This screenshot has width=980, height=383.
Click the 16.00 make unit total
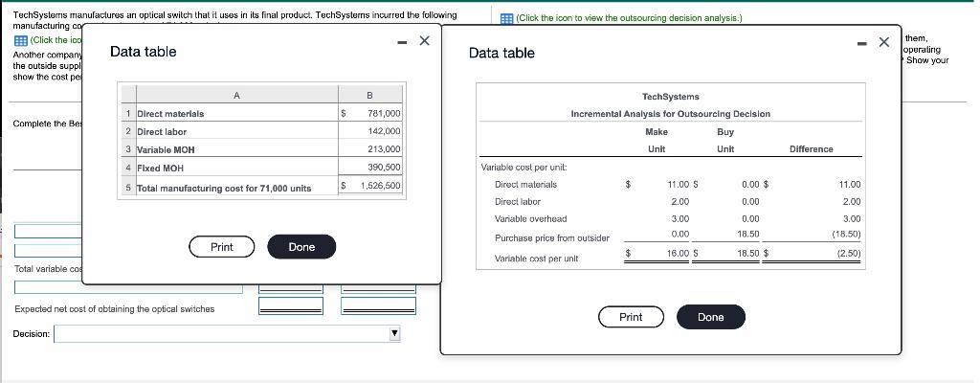679,254
